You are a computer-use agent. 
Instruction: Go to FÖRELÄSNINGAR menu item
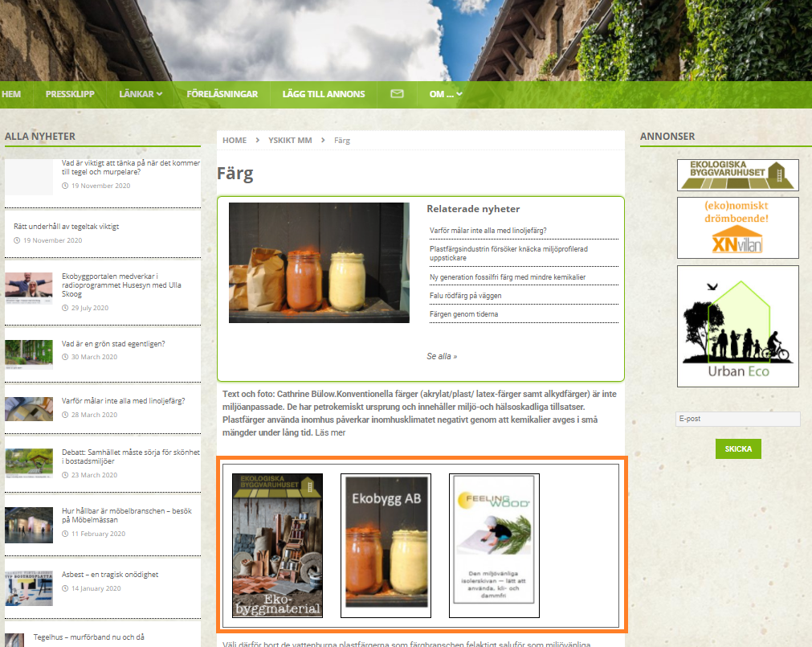(x=222, y=94)
